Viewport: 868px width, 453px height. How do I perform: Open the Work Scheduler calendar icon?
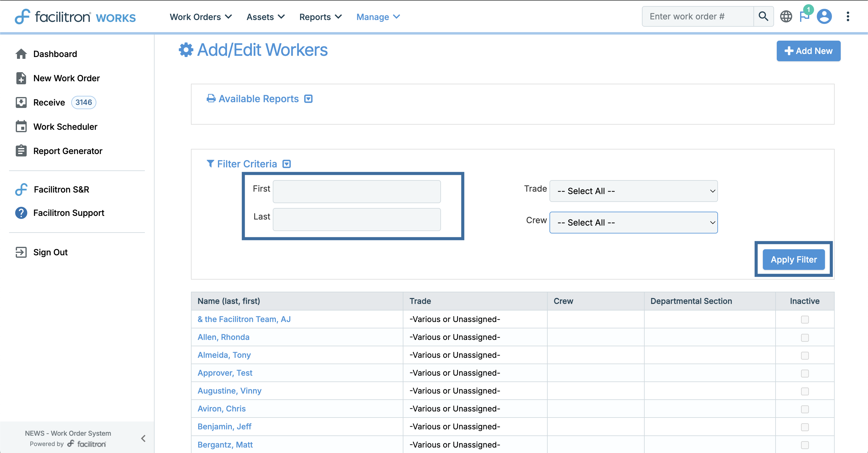click(x=21, y=127)
